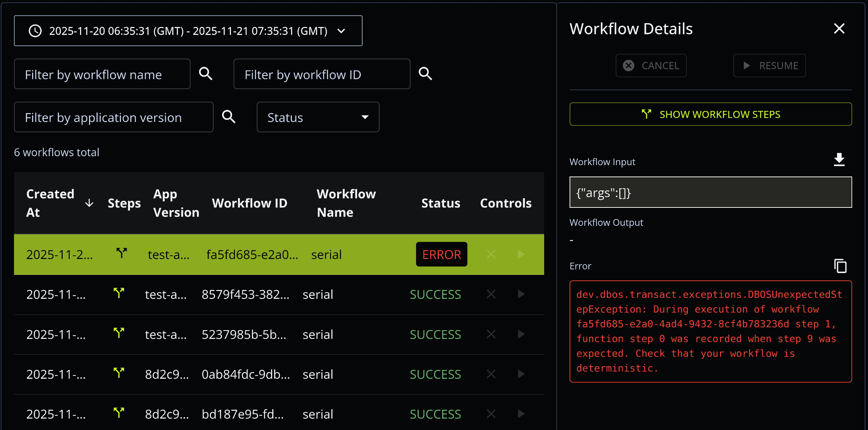Copy the error message to clipboard
Viewport: 868px width, 430px height.
(x=840, y=266)
